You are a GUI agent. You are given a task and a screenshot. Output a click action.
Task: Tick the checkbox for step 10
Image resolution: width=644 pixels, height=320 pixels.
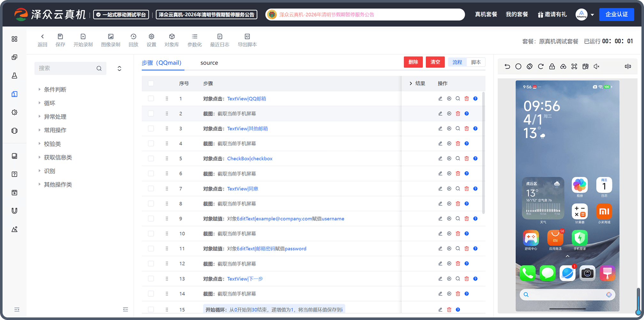click(151, 234)
